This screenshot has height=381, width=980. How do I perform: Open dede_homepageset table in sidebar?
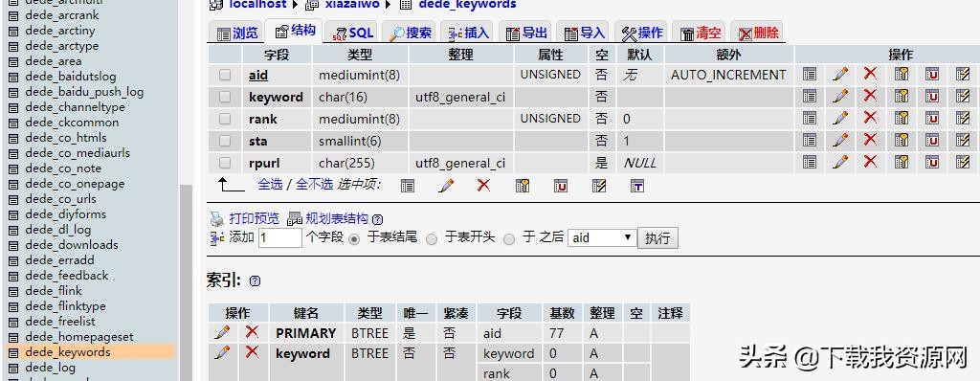point(79,337)
